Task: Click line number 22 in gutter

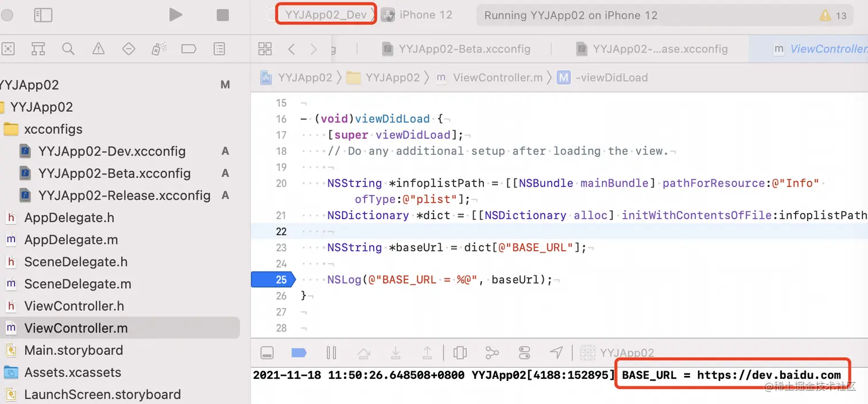Action: coord(281,231)
